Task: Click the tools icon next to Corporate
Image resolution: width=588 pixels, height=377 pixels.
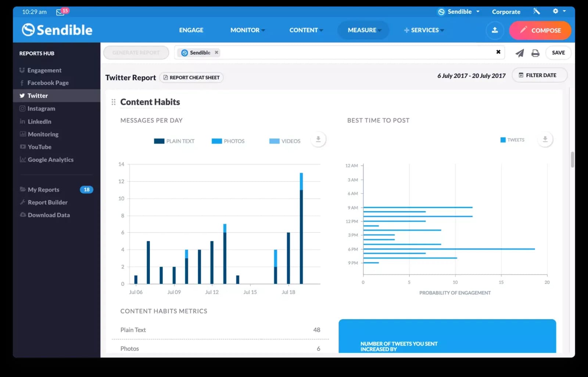Action: (x=537, y=11)
